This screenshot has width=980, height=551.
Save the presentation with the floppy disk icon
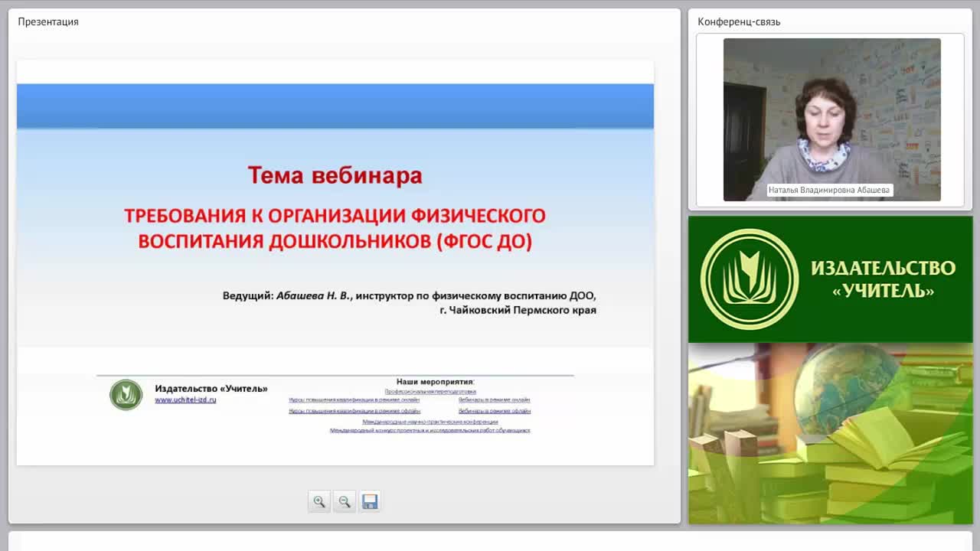[x=370, y=501]
